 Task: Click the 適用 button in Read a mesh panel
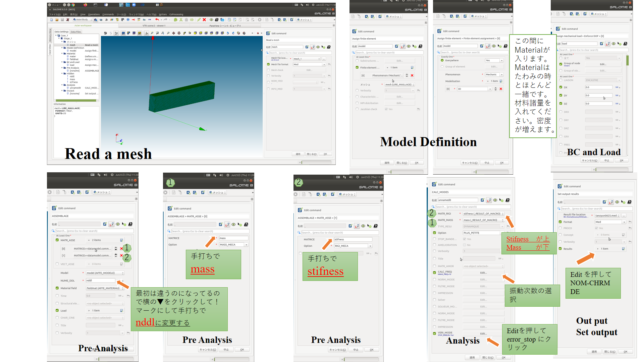298,154
